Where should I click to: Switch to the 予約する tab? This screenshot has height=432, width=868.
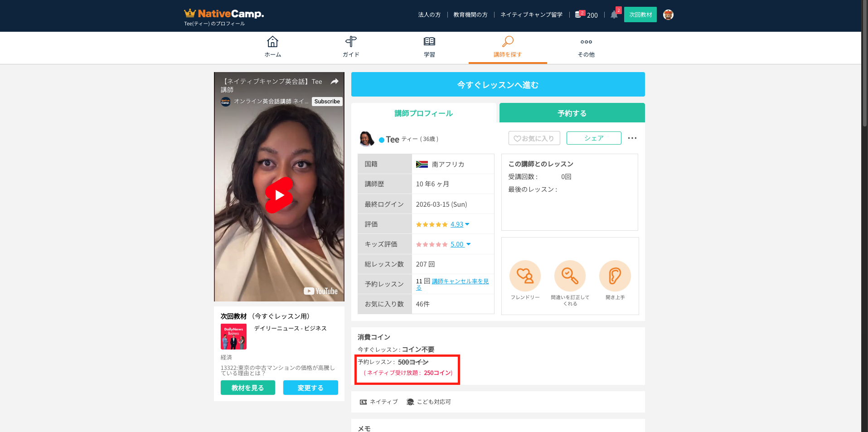coord(572,113)
